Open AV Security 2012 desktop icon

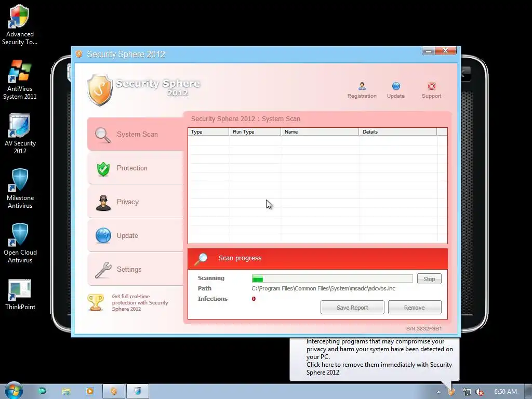tap(20, 134)
